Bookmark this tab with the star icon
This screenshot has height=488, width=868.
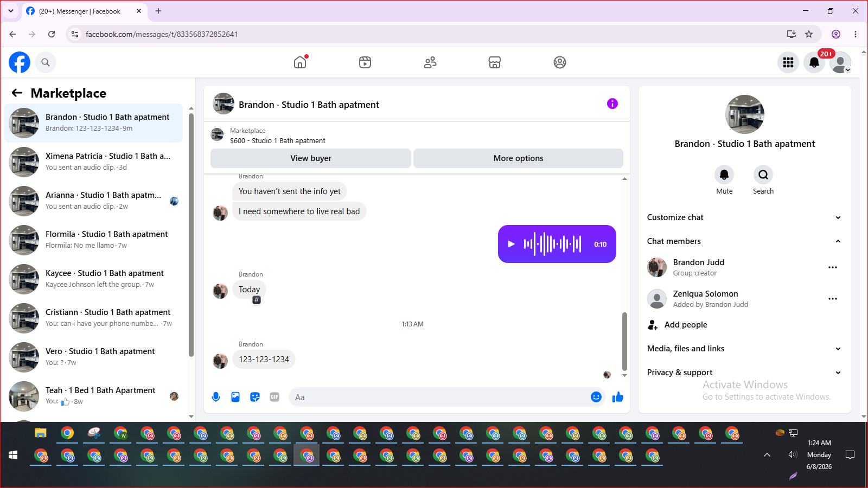[809, 34]
